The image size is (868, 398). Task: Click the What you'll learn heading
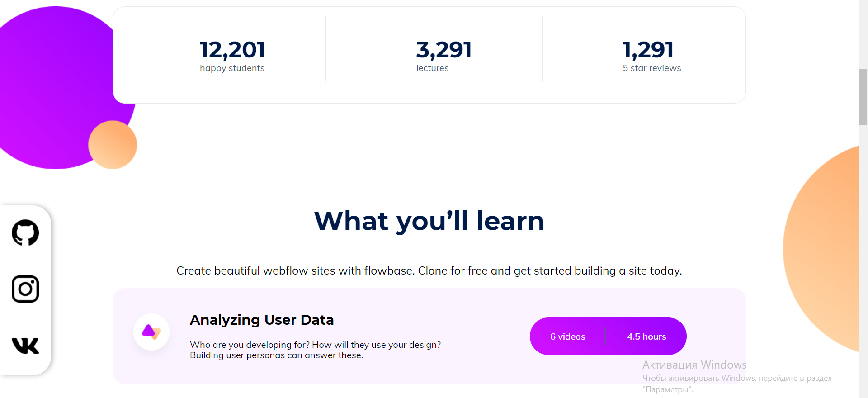tap(429, 221)
